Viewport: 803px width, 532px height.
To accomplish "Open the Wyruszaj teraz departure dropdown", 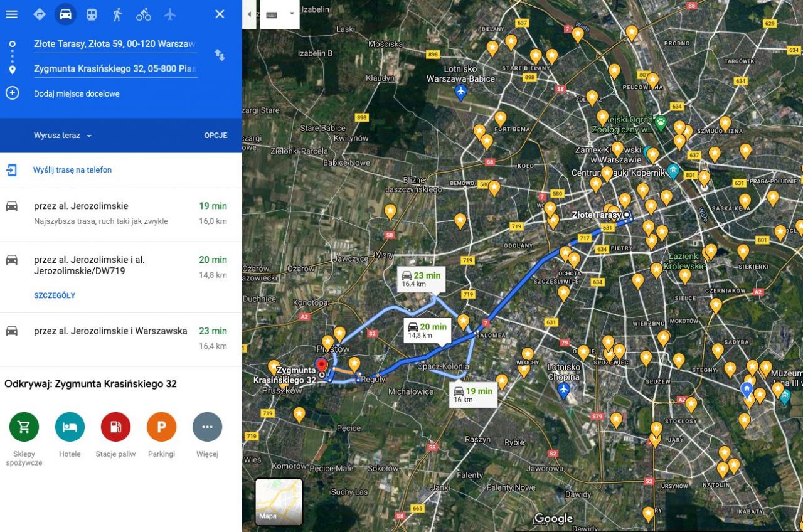I will (x=60, y=135).
